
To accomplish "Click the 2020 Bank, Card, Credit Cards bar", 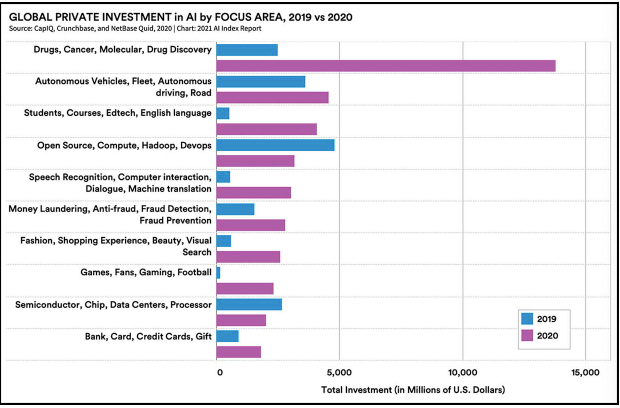I will [238, 351].
